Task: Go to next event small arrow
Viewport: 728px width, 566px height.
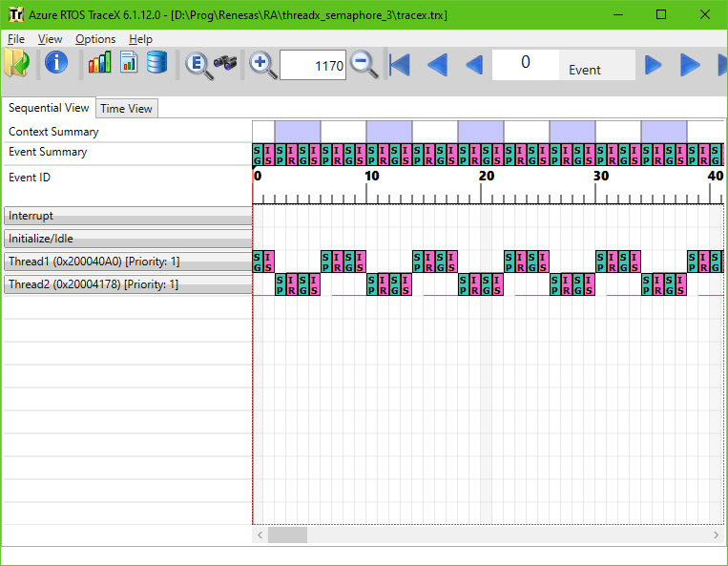Action: pos(654,65)
